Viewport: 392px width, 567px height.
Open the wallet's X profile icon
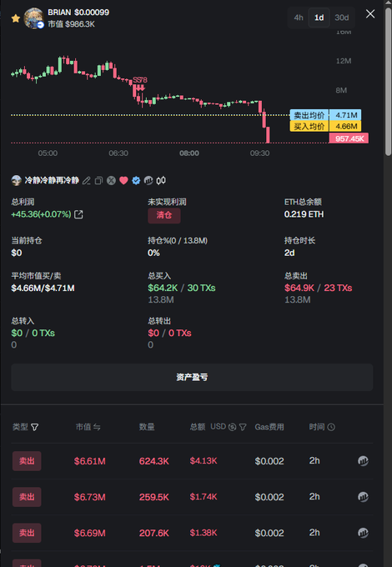pos(111,180)
